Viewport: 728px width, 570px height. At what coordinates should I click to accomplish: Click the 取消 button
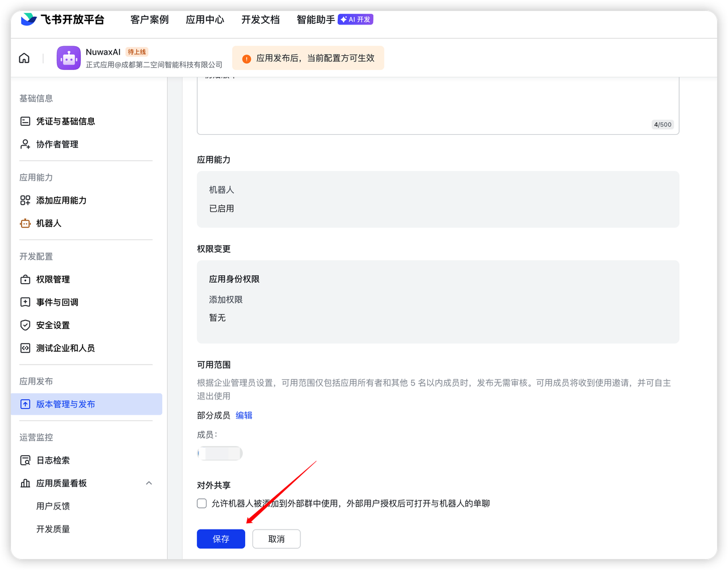click(x=276, y=539)
